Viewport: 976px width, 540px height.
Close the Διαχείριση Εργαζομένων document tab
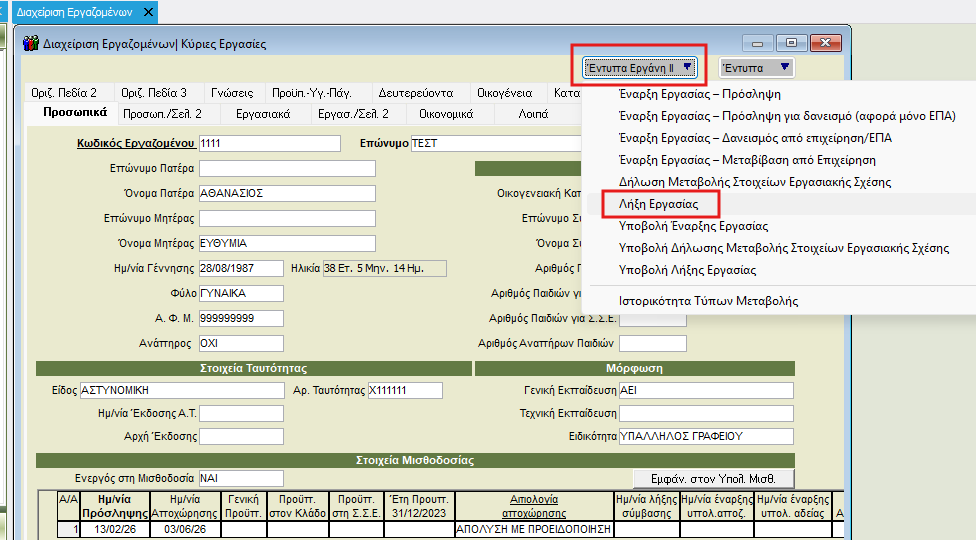[x=149, y=12]
